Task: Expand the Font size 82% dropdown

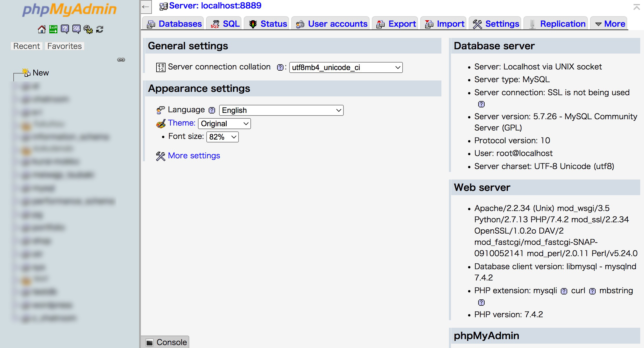Action: (x=222, y=137)
